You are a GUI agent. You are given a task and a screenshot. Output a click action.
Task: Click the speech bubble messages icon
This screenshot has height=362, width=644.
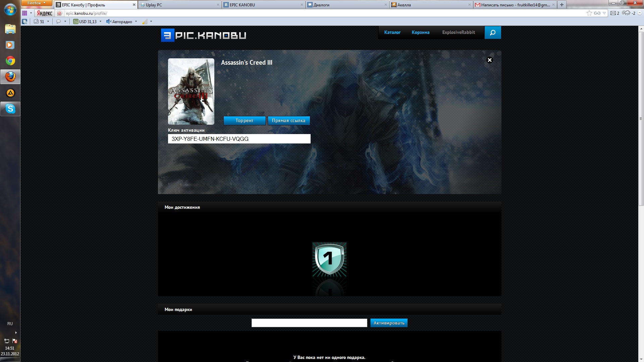[x=58, y=21]
